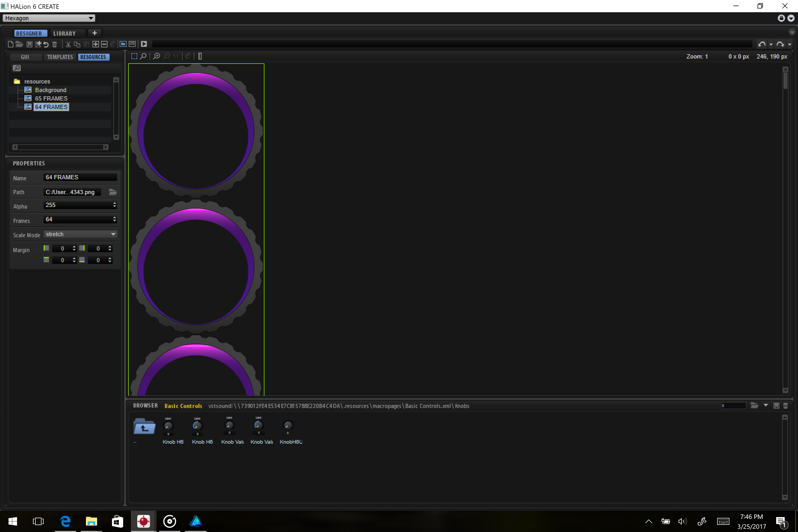Click the scissors cut icon
798x532 pixels.
click(68, 44)
